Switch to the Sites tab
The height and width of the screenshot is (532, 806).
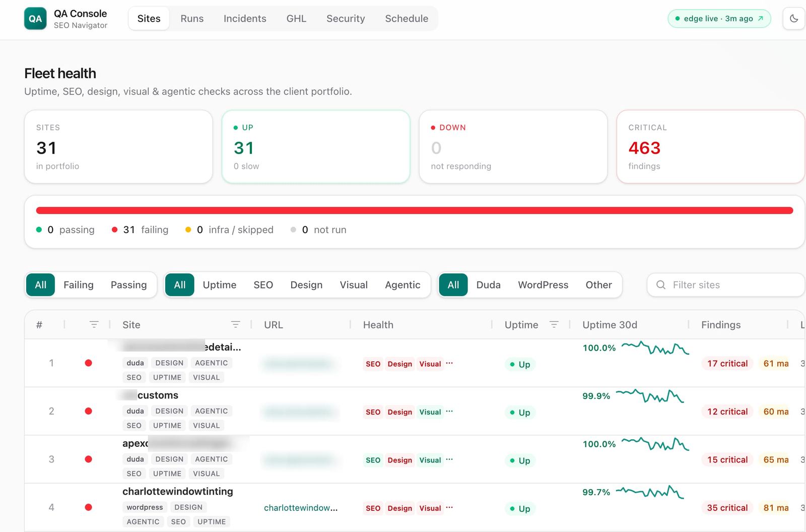(149, 19)
